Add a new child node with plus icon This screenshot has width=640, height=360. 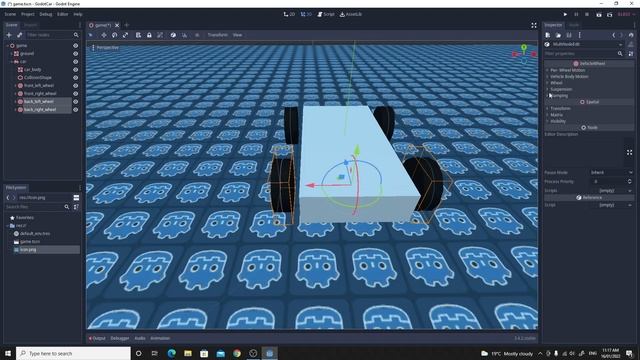9,35
